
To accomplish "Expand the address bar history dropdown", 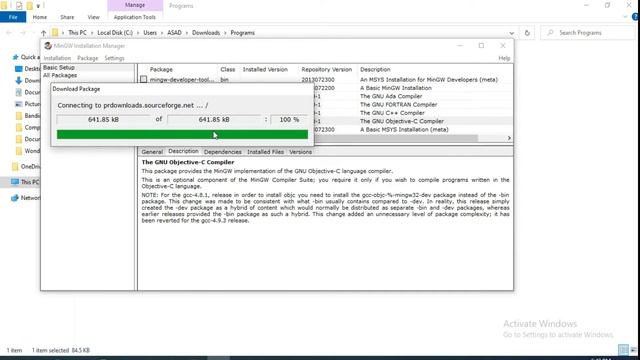I will click(511, 33).
